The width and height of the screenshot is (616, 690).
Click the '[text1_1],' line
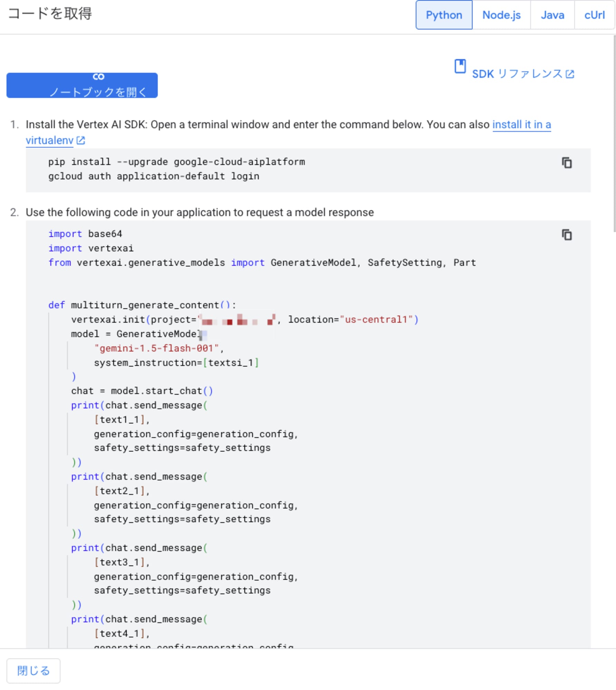click(x=122, y=420)
